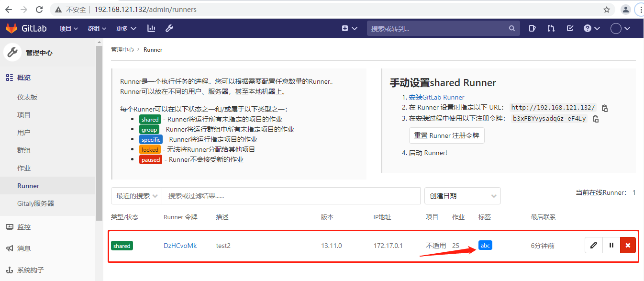Click the GitLab fox logo
The width and height of the screenshot is (644, 281).
(x=11, y=28)
